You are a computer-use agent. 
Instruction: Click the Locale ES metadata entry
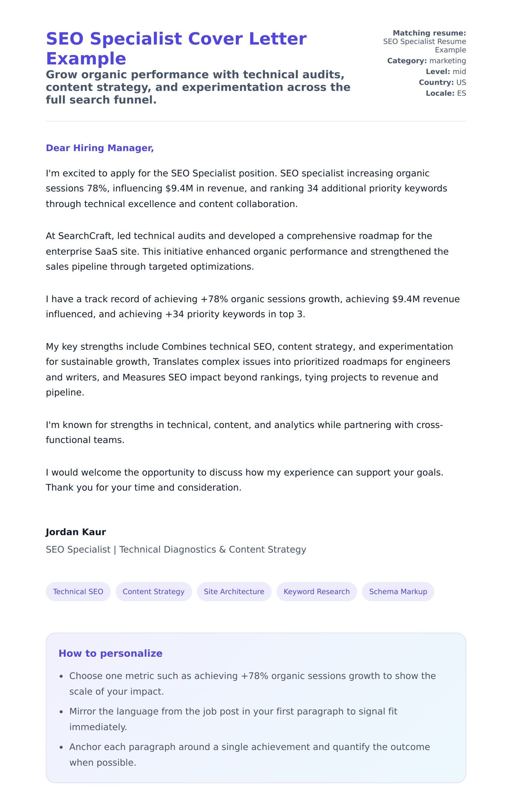445,93
